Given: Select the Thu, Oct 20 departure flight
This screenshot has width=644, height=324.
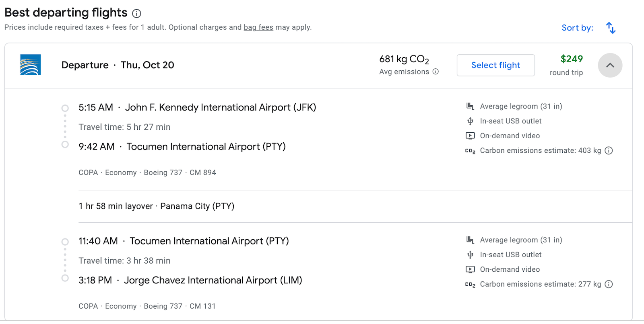Looking at the screenshot, I should 495,65.
